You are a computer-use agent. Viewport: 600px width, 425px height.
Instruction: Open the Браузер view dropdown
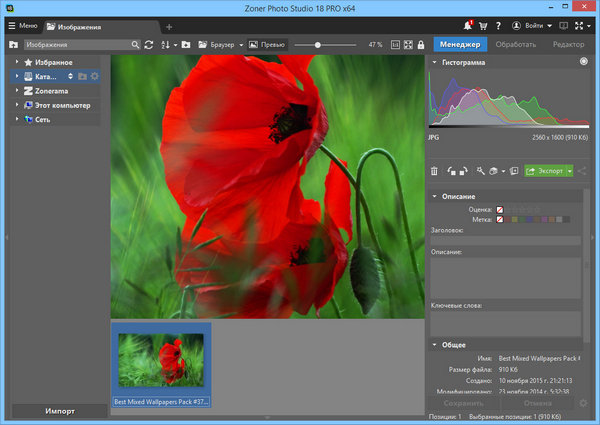pyautogui.click(x=220, y=45)
